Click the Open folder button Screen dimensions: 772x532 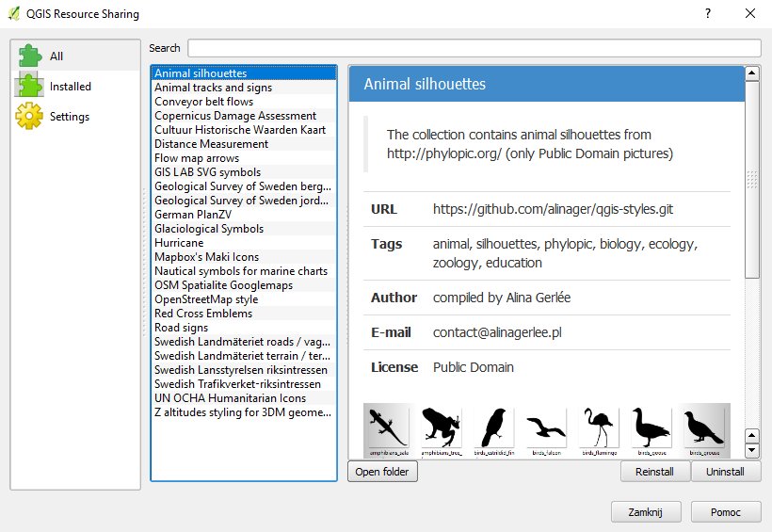coord(382,472)
